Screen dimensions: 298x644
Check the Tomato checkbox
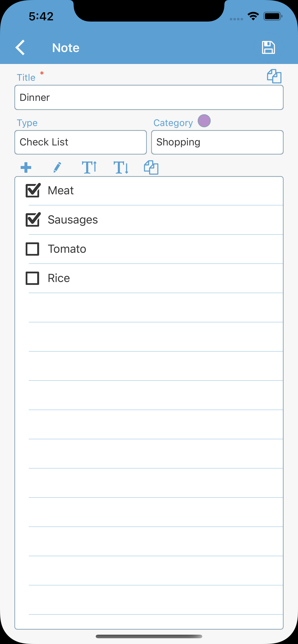coord(33,249)
